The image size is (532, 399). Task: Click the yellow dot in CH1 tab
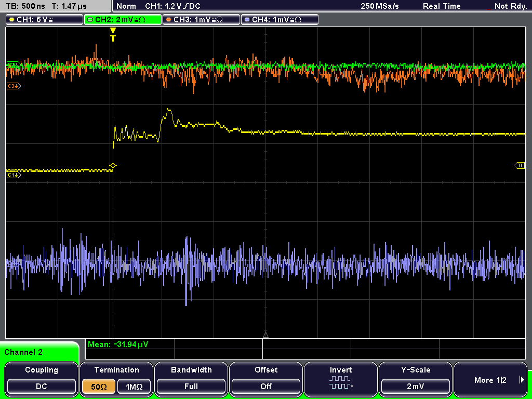coord(12,20)
